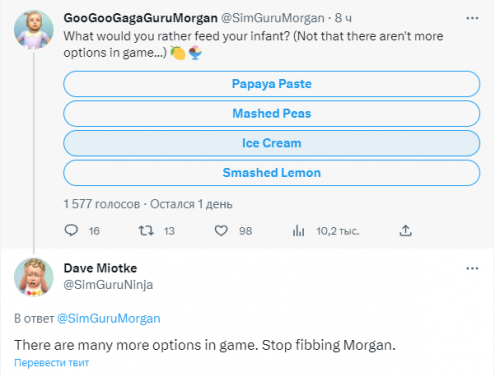Open Dave Miotke display name profile
Viewport: 500px width, 377px height.
click(x=100, y=268)
